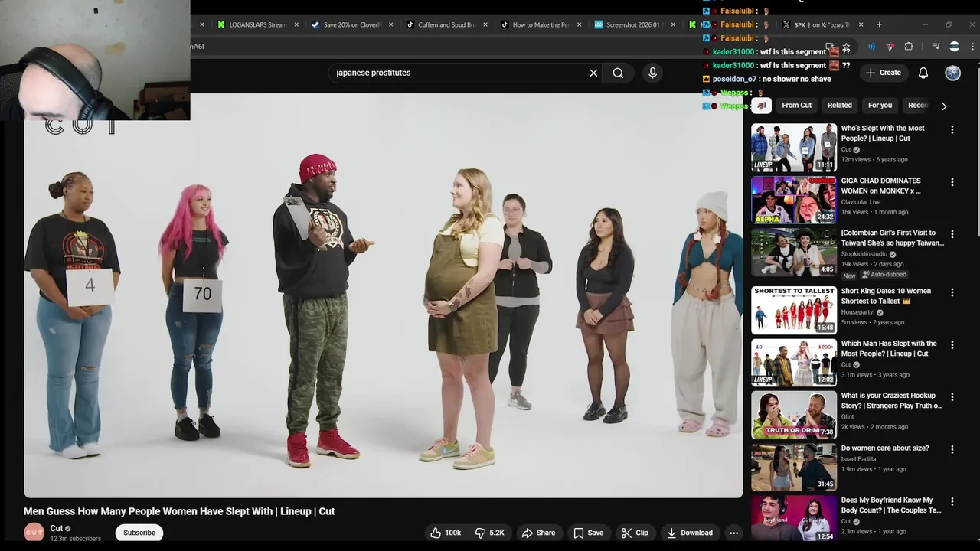Image resolution: width=980 pixels, height=551 pixels.
Task: Switch to How to Make the Per tab
Action: tap(541, 24)
